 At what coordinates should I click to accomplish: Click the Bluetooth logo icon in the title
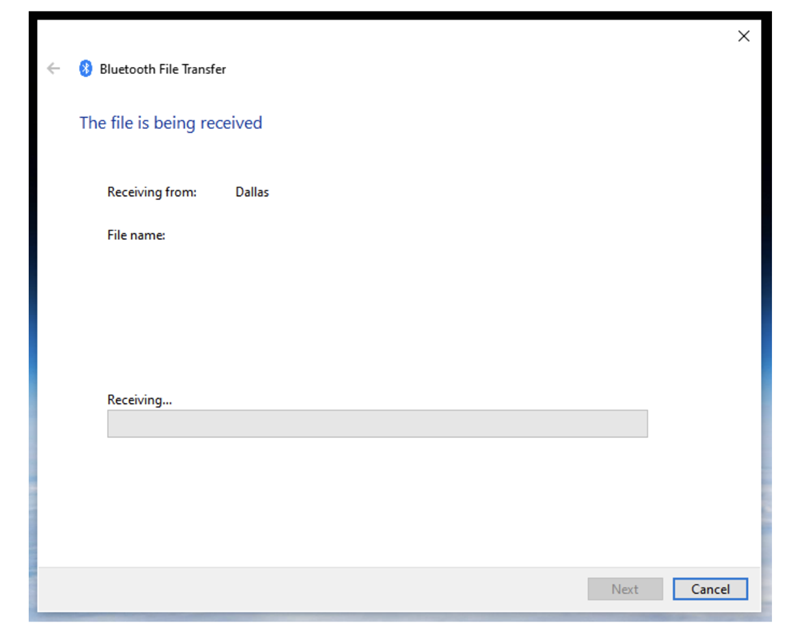click(86, 69)
